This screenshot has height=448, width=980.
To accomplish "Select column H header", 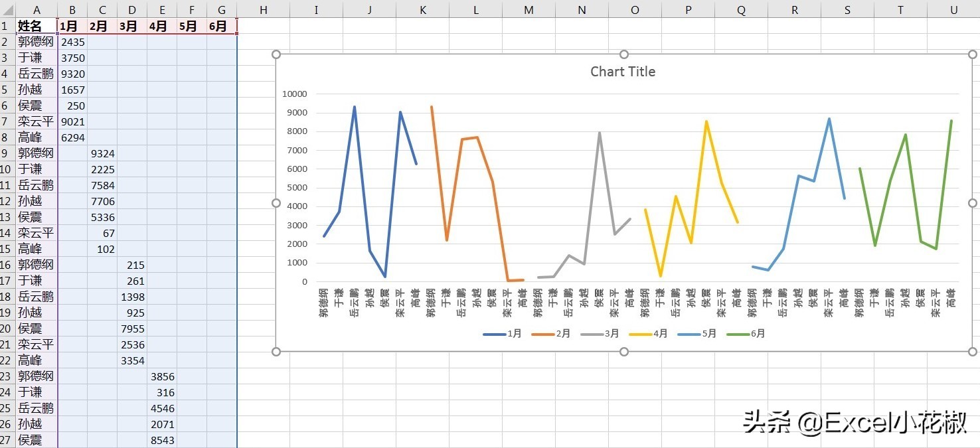I will tap(264, 9).
